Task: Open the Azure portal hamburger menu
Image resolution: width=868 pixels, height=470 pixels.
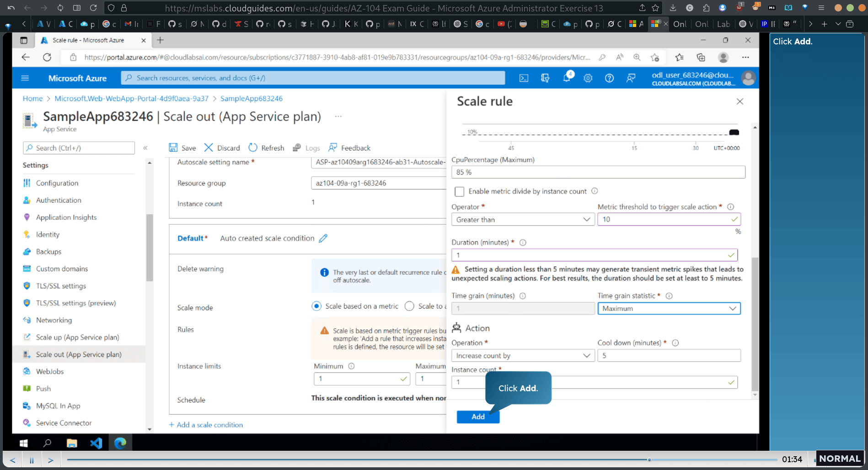Action: pos(25,78)
